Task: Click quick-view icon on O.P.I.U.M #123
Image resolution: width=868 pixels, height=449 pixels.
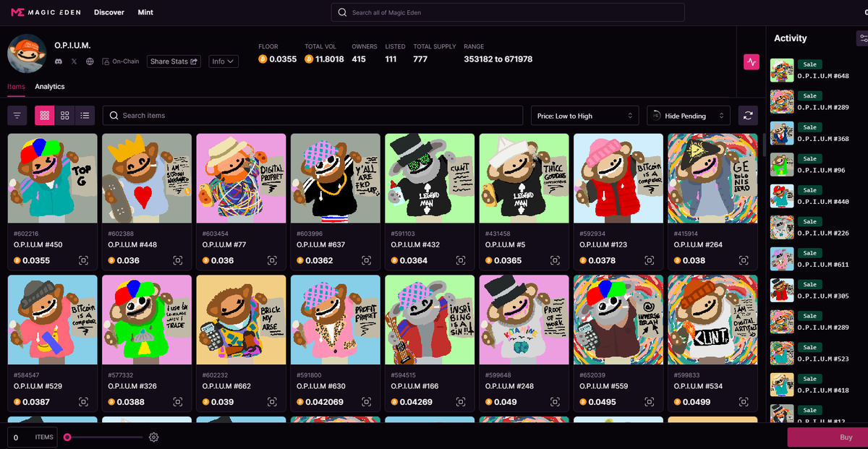Action: pyautogui.click(x=650, y=260)
